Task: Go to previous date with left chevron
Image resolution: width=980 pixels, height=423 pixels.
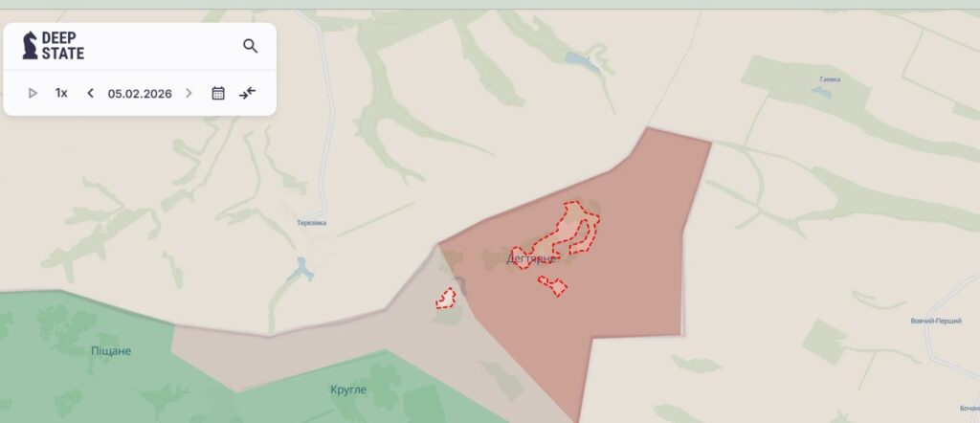Action: (x=91, y=93)
